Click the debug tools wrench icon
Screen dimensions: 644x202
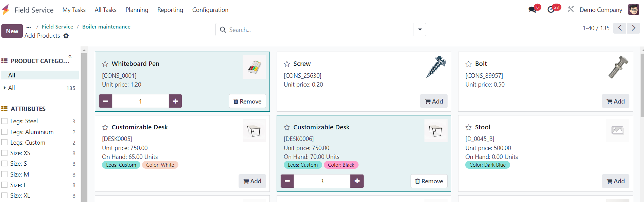pos(571,9)
